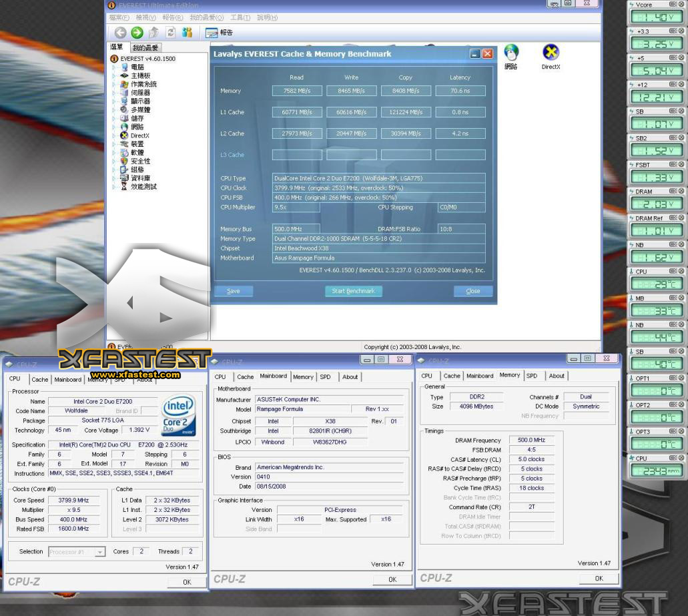Click the Memory Read value 7582 MB/s

297,91
